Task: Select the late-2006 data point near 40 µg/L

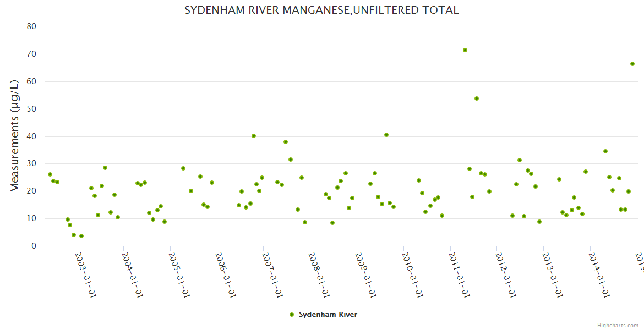Action: click(x=254, y=136)
